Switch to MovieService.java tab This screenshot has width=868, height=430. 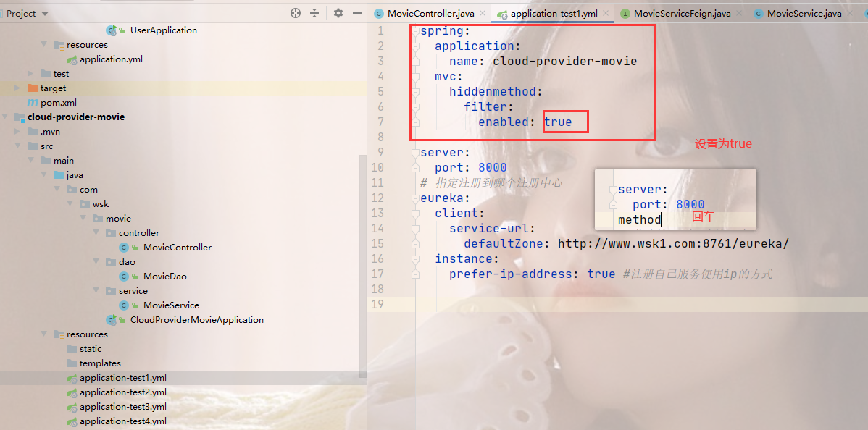click(804, 13)
